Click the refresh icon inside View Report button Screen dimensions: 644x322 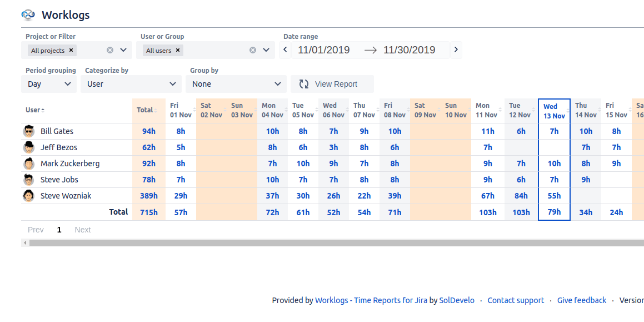pos(303,83)
